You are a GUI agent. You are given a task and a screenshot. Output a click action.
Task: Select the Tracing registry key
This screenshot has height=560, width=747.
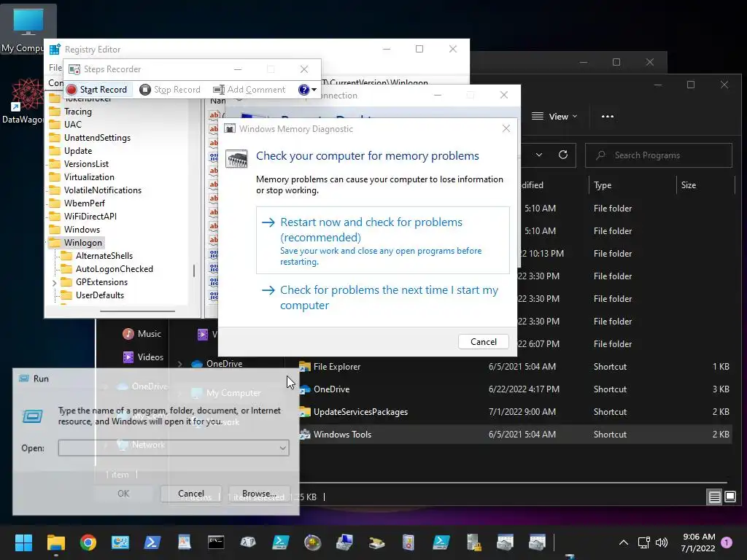[77, 112]
